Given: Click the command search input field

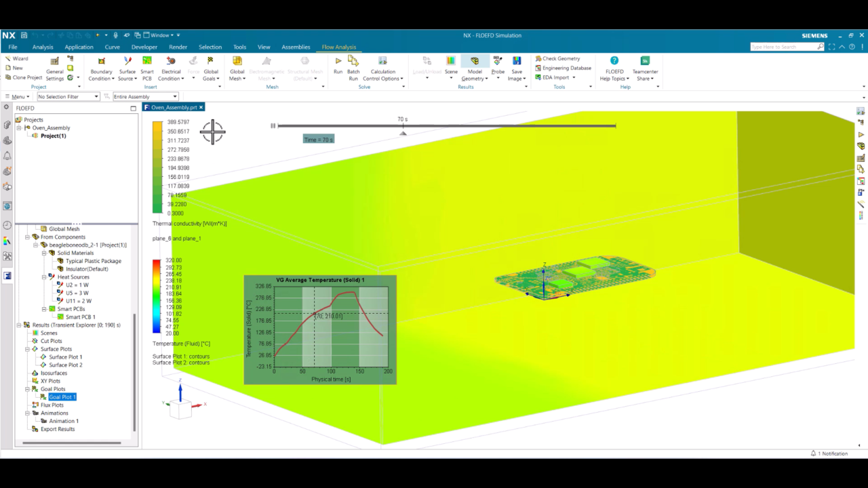Looking at the screenshot, I should [x=783, y=47].
